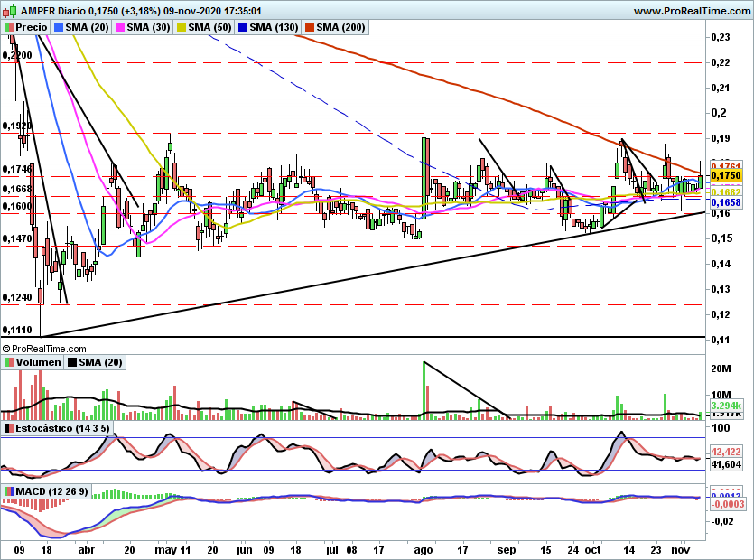Screen dimensions: 754x560
Task: Click the jul date axis label
Action: click(x=331, y=550)
